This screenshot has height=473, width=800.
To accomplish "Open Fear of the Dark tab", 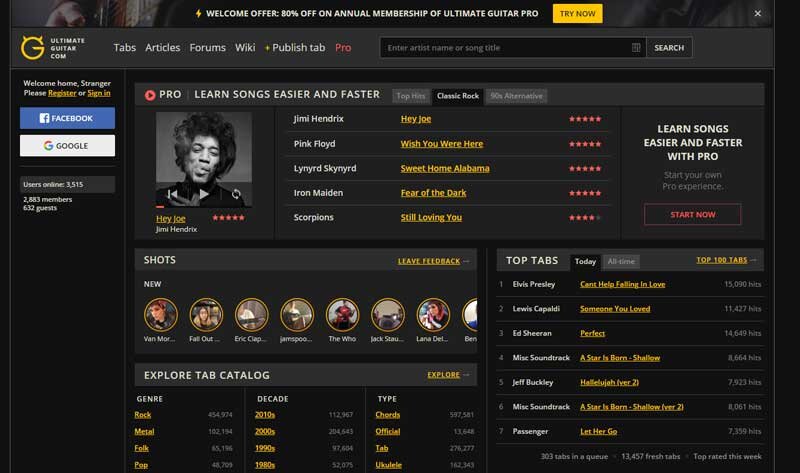I will [x=433, y=193].
